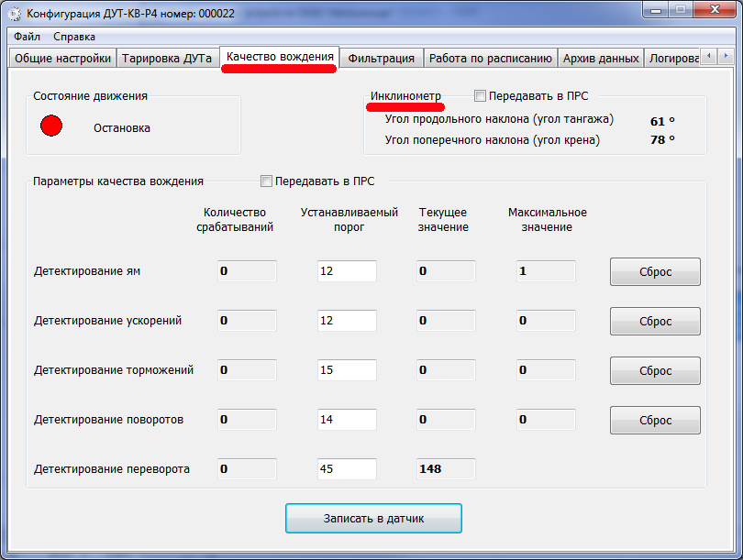Focus the Детектирование переворота threshold field
Image resolution: width=743 pixels, height=560 pixels.
tap(347, 469)
